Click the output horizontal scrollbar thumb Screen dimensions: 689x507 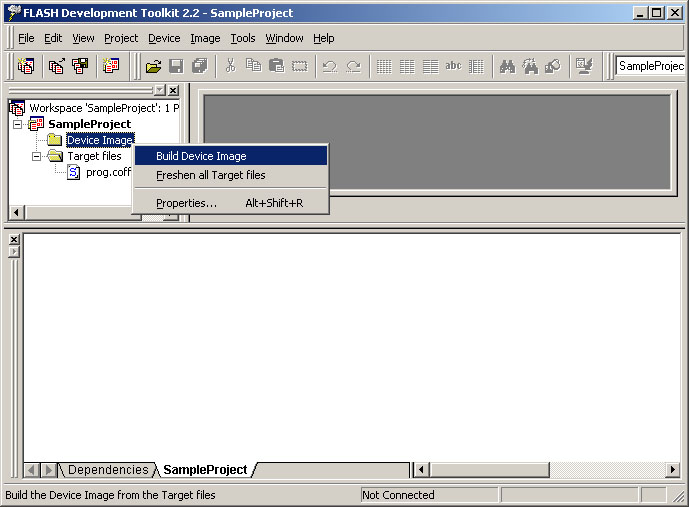pos(489,470)
